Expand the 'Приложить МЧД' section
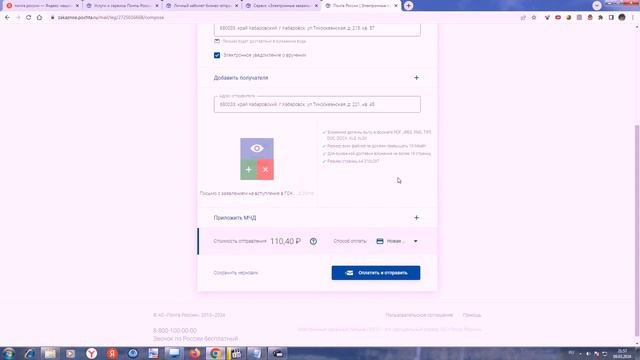Image resolution: width=640 pixels, height=360 pixels. coord(317,218)
